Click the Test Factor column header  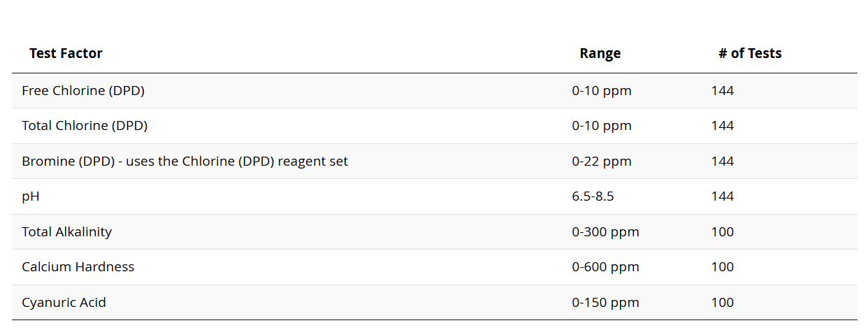tap(66, 53)
